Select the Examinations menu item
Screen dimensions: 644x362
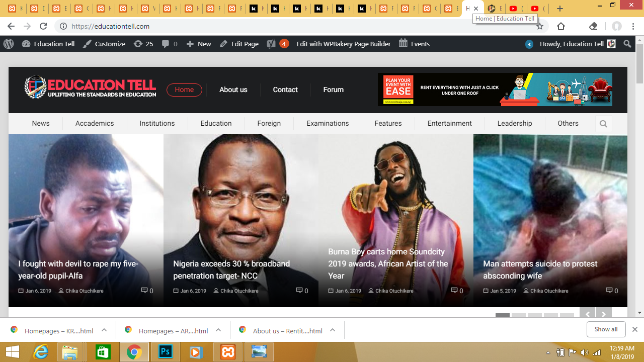(328, 123)
